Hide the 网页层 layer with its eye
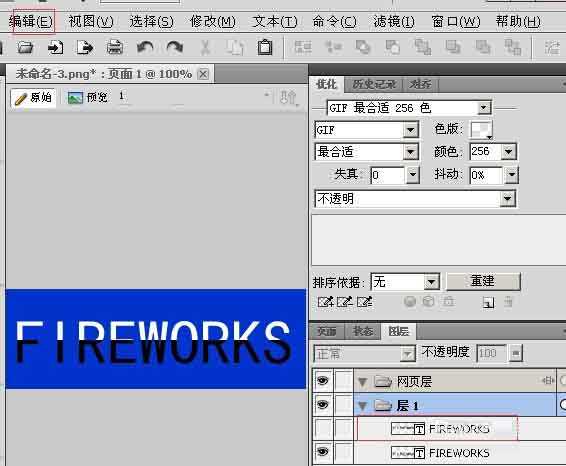566x466 pixels. click(x=323, y=380)
